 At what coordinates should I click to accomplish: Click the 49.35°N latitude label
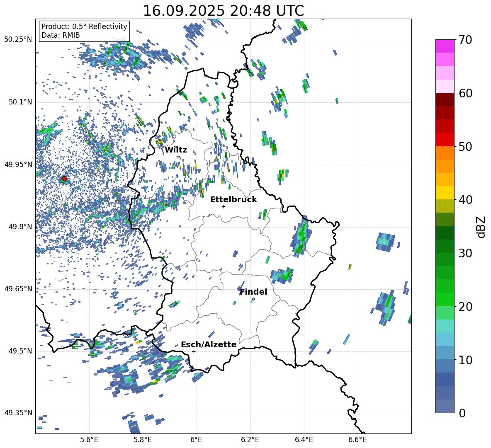click(18, 413)
